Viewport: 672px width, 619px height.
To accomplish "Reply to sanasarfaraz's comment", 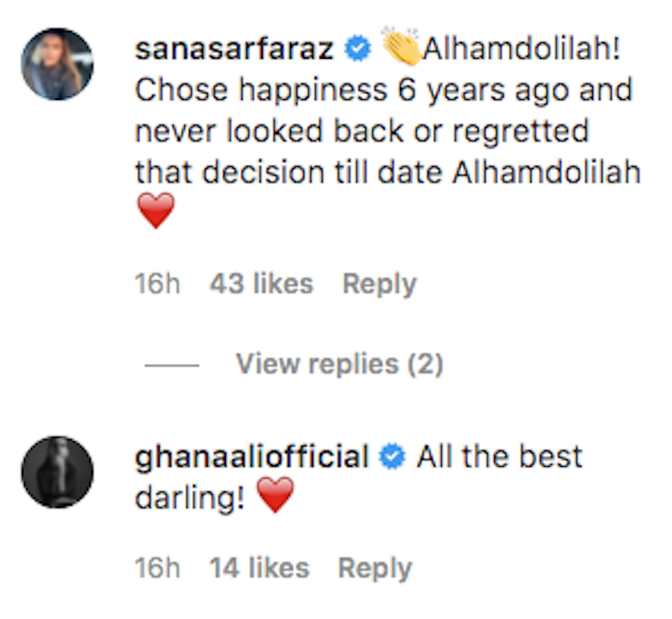I will pos(379,284).
